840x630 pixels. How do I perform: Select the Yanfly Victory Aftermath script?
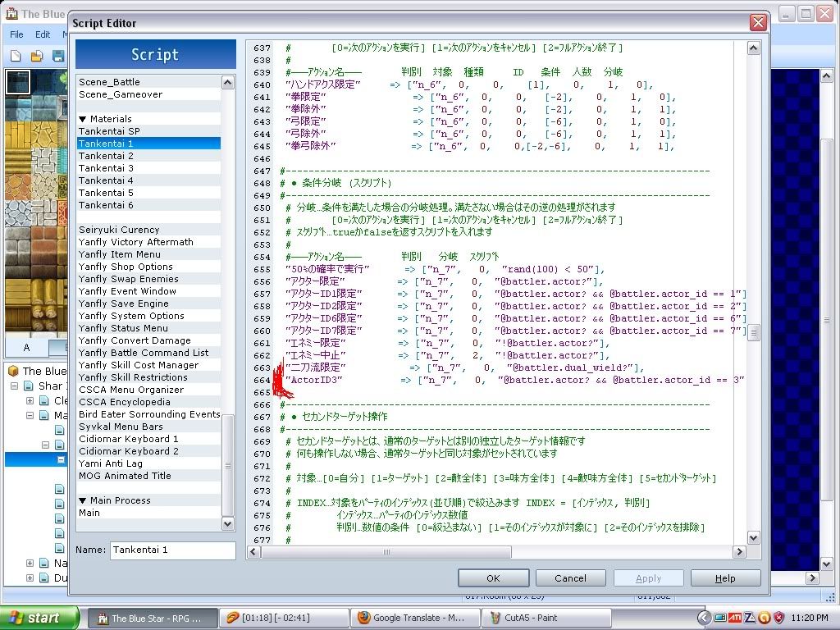coord(136,242)
